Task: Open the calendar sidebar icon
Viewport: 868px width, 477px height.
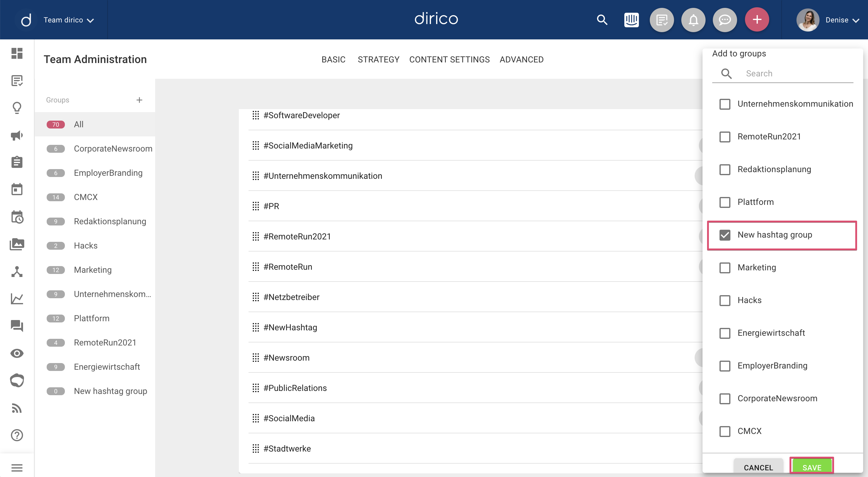Action: tap(17, 189)
